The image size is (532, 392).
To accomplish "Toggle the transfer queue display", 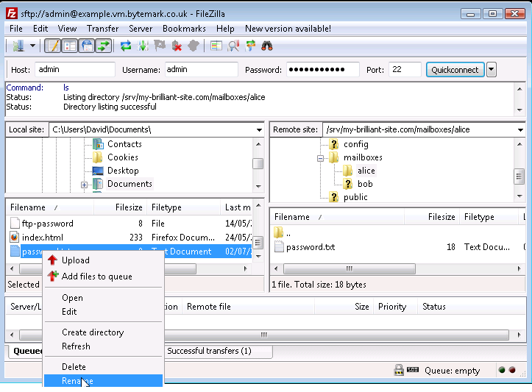I will [x=104, y=46].
